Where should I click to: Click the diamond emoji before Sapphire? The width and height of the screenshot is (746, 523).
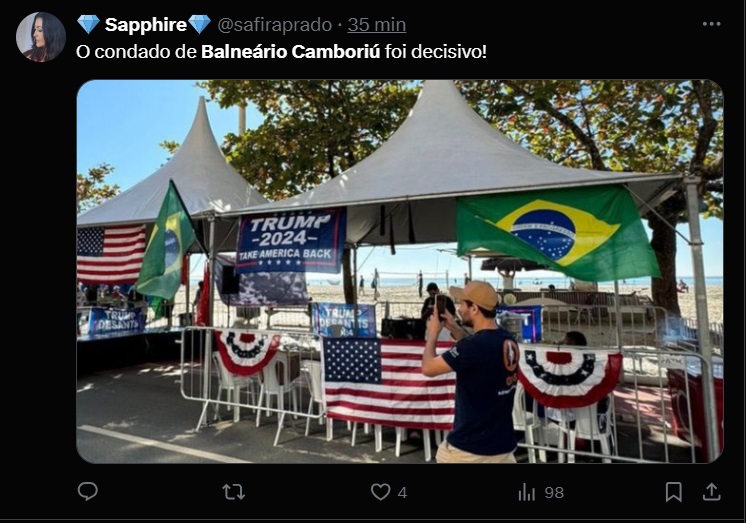[x=88, y=24]
